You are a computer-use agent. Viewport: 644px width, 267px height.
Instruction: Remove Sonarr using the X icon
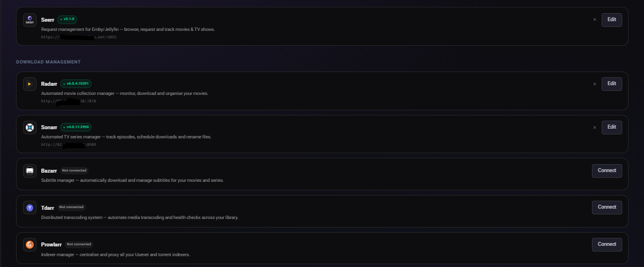point(594,127)
